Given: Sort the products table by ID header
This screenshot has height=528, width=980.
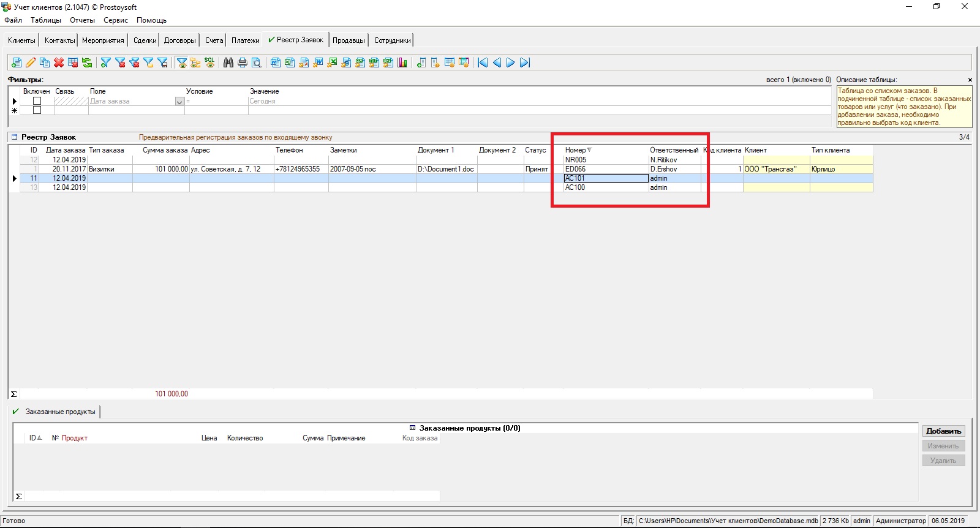Looking at the screenshot, I should click(x=36, y=438).
